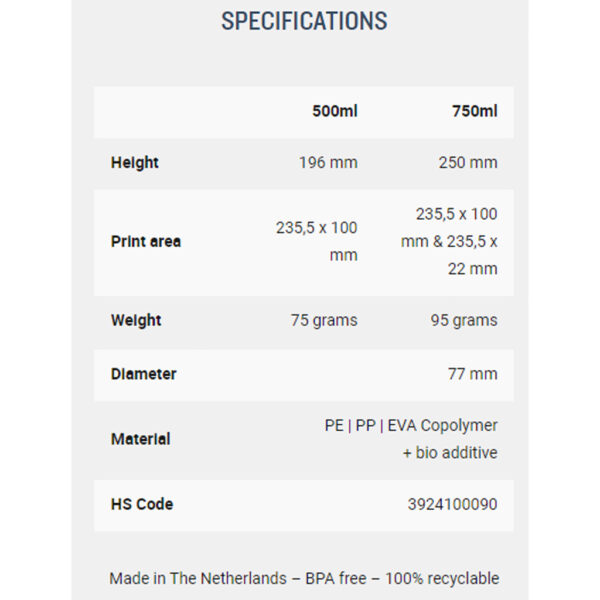Click the PE PP EVA Copolymer text
This screenshot has width=600, height=600.
point(411,426)
